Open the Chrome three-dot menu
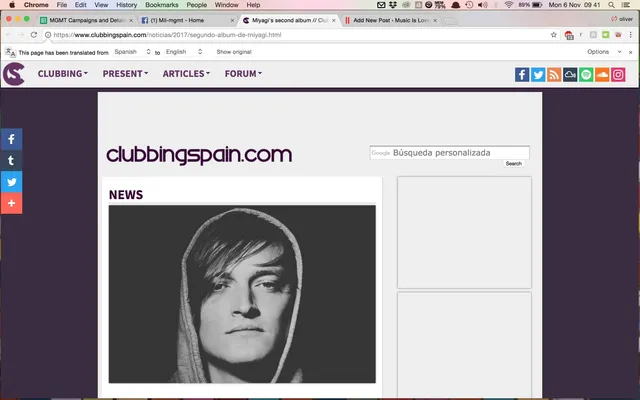The width and height of the screenshot is (640, 400). [x=631, y=35]
